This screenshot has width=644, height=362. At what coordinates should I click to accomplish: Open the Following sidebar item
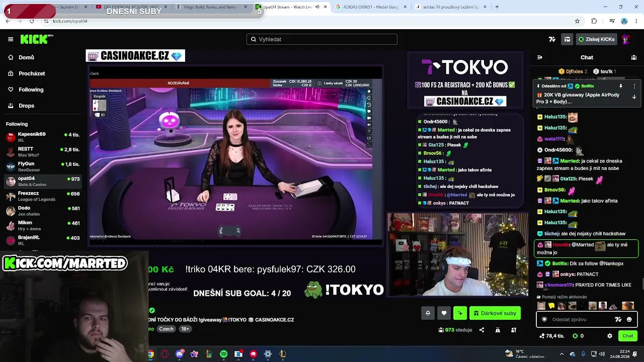point(31,89)
